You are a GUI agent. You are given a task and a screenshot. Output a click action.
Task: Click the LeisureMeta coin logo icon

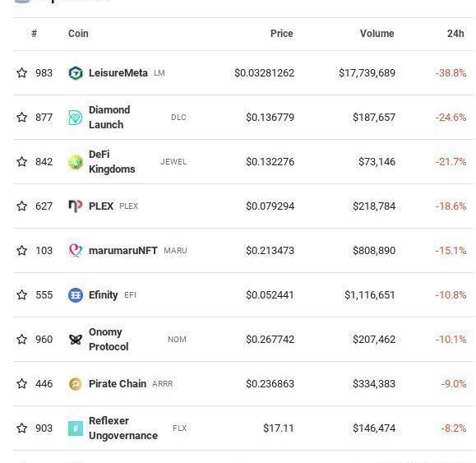(76, 73)
